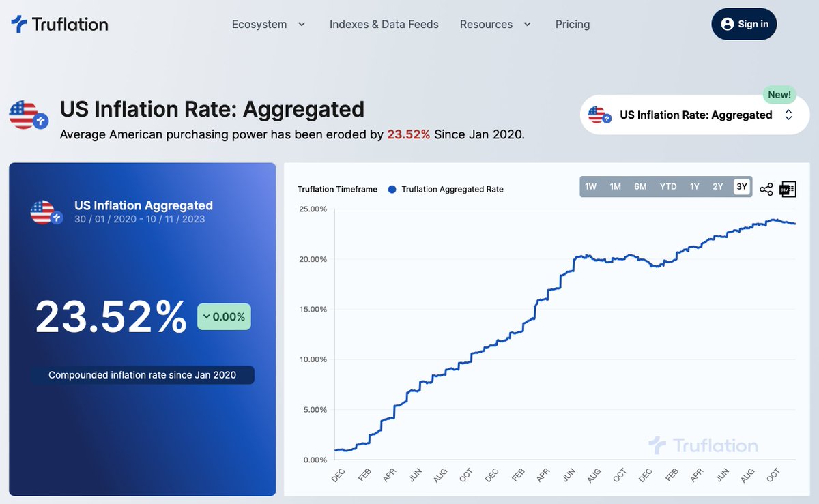Open the Truflation logo homepage link

click(59, 25)
